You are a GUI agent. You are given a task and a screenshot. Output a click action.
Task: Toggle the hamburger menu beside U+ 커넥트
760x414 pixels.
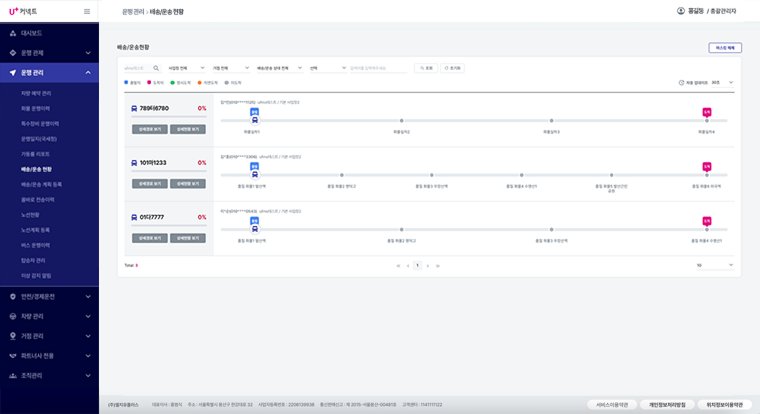[x=87, y=12]
